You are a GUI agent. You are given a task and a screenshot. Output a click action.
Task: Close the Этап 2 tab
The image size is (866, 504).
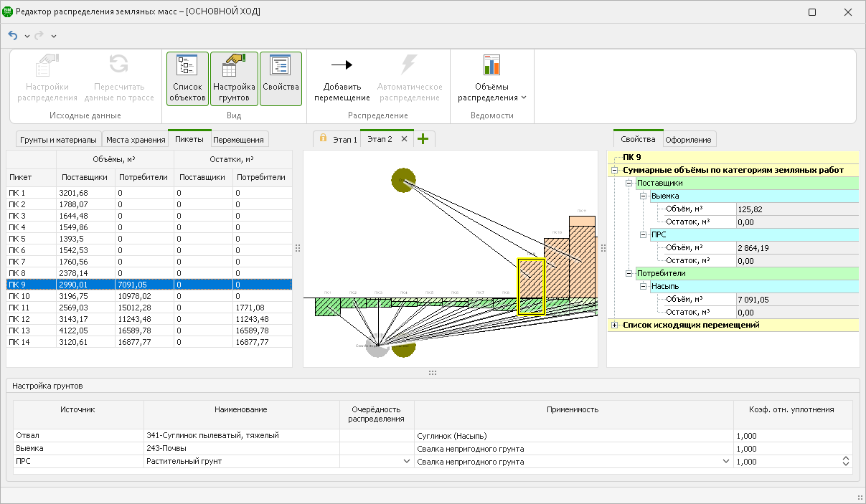point(404,139)
